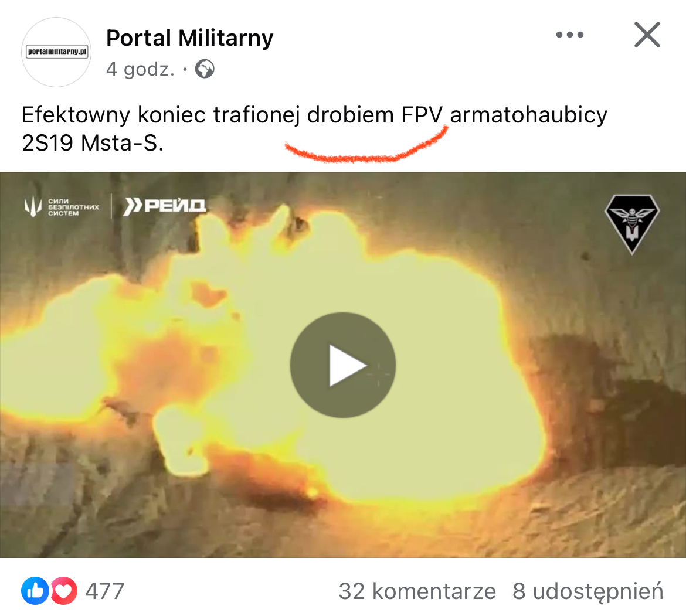View the 8 udostępnień shares
The image size is (686, 616).
(587, 591)
